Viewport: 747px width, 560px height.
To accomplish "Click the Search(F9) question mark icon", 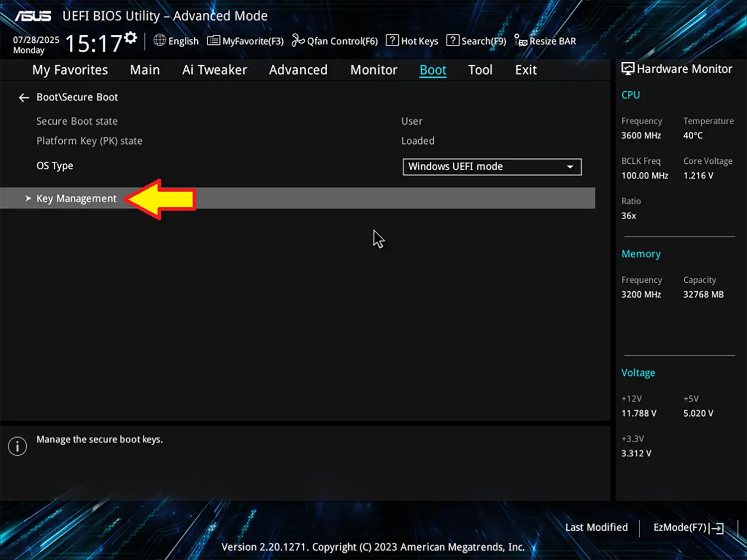I will (x=453, y=40).
